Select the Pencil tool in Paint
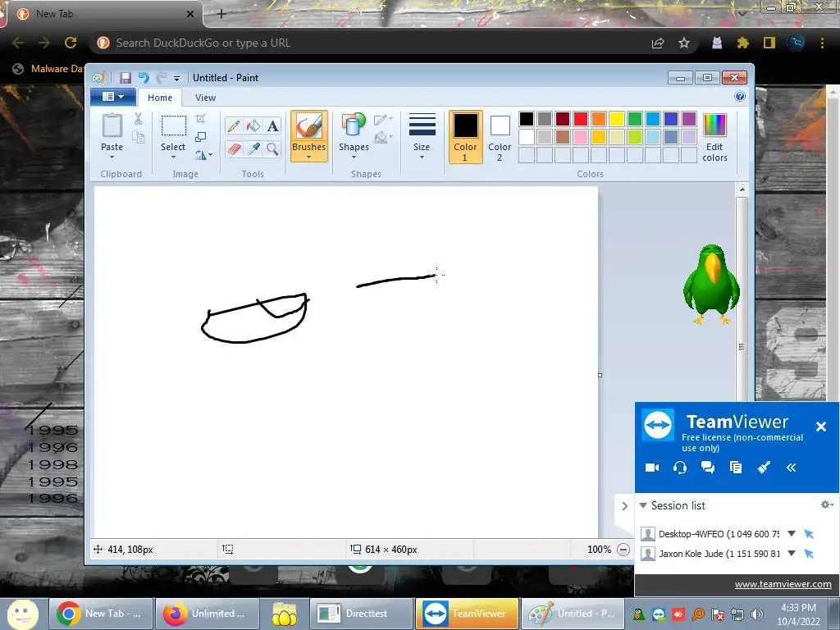 [x=234, y=126]
